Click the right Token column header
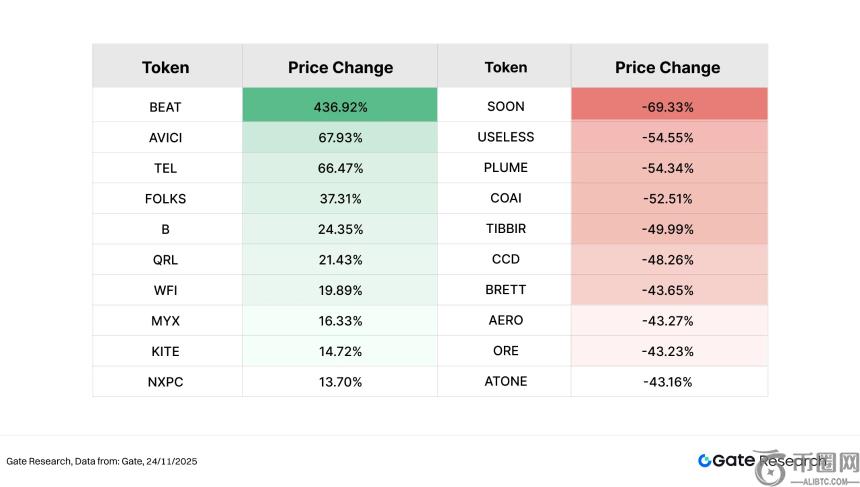The image size is (860, 487). tap(505, 68)
